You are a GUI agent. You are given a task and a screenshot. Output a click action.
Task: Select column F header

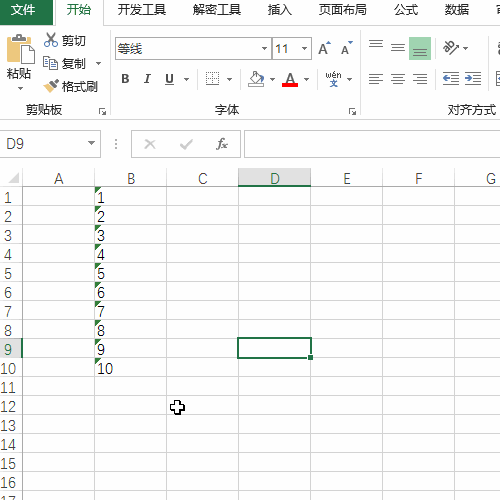pos(419,178)
